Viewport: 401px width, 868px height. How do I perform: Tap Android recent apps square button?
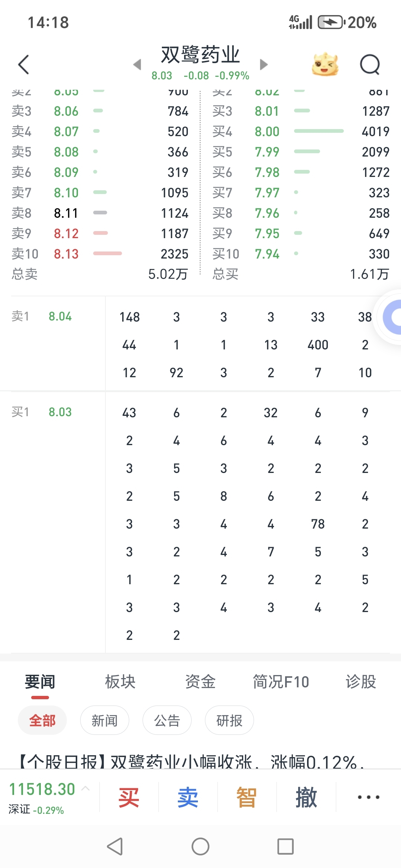click(x=286, y=846)
